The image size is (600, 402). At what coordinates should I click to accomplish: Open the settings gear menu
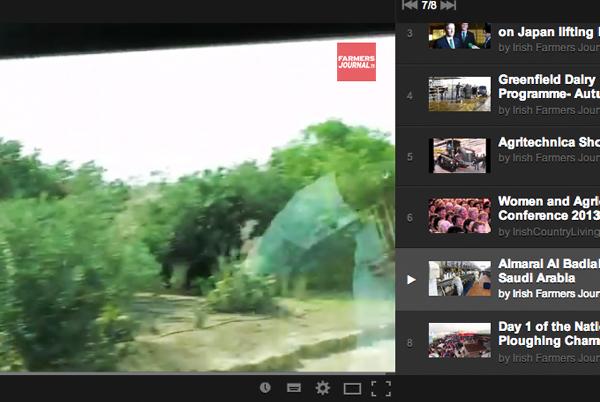pyautogui.click(x=322, y=388)
